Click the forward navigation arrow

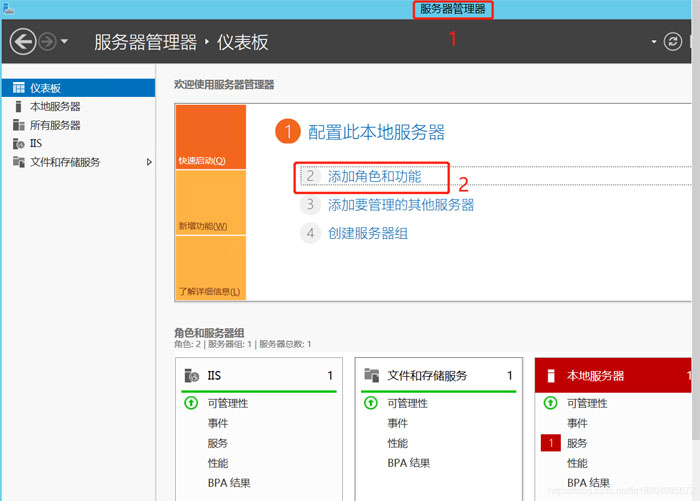pos(46,42)
